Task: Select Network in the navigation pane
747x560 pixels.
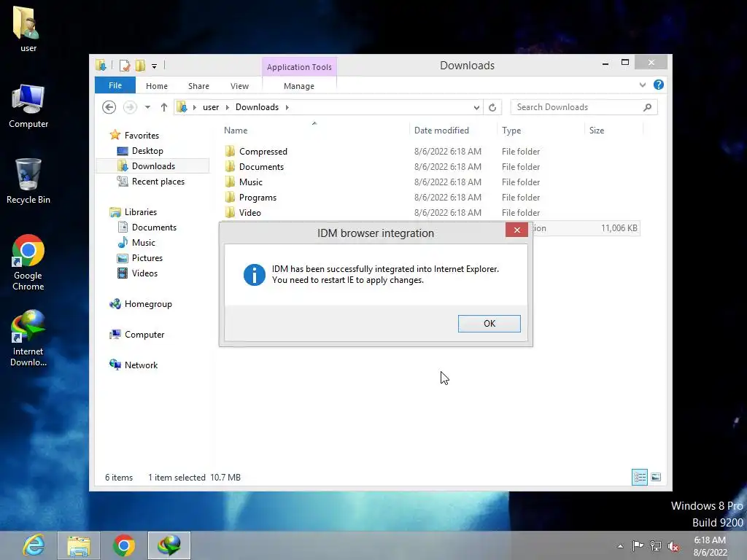Action: [141, 365]
